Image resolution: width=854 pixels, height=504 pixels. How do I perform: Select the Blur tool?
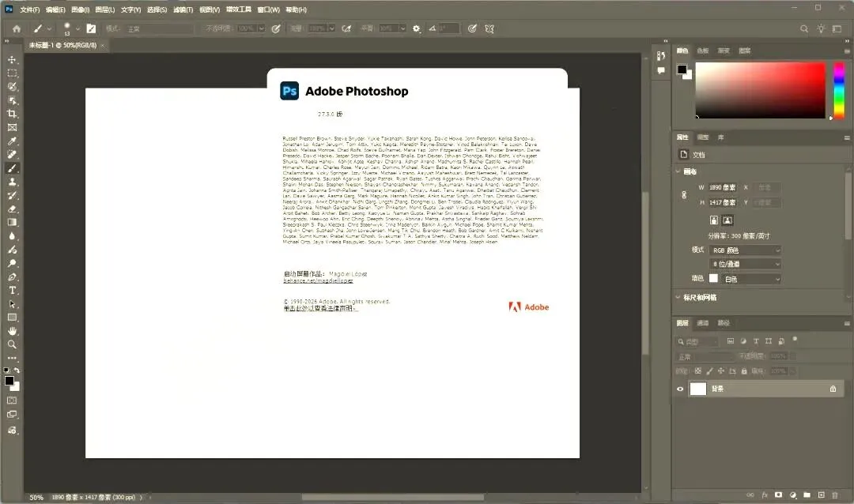tap(12, 236)
